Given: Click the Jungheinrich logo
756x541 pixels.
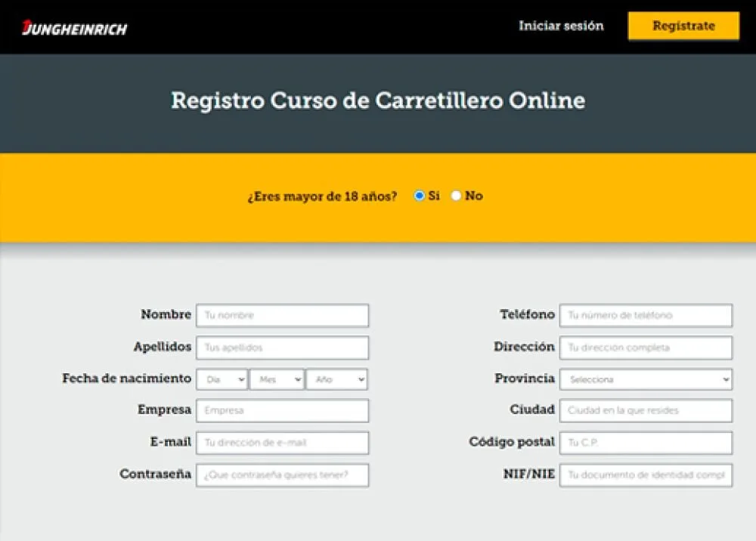Looking at the screenshot, I should [75, 28].
